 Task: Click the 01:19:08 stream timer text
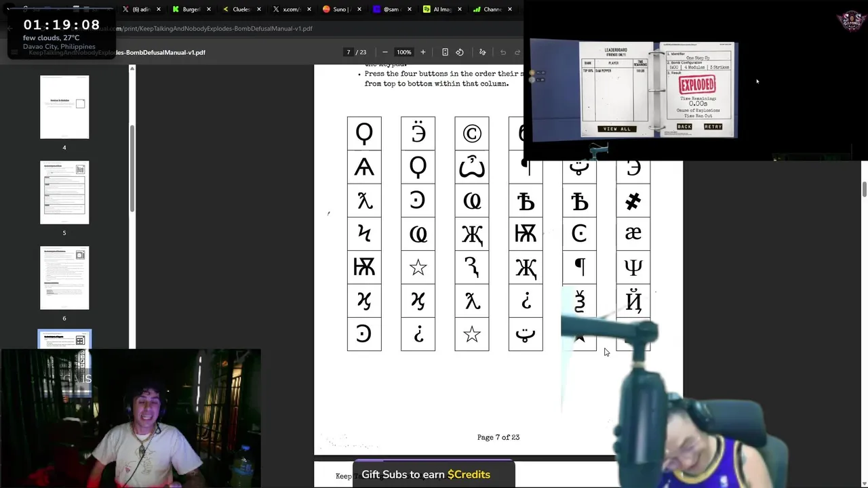62,25
